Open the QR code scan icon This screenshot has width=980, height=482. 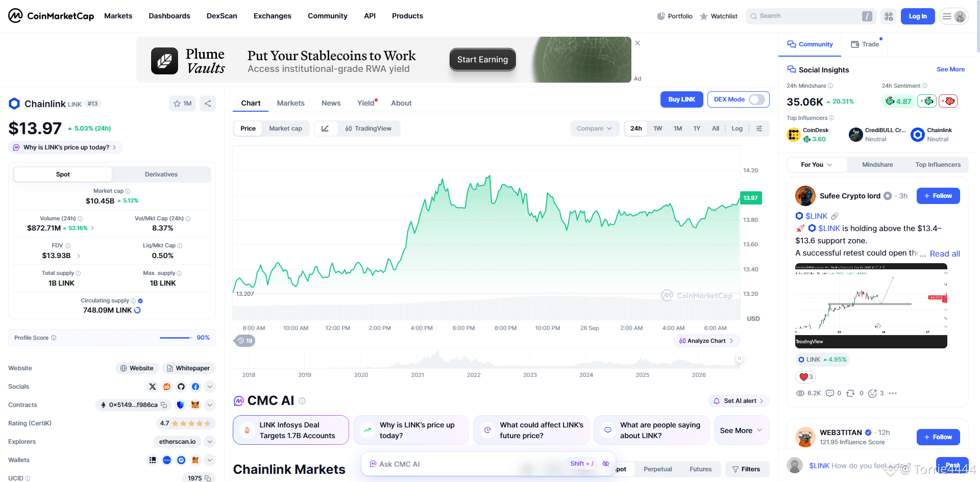pyautogui.click(x=889, y=16)
